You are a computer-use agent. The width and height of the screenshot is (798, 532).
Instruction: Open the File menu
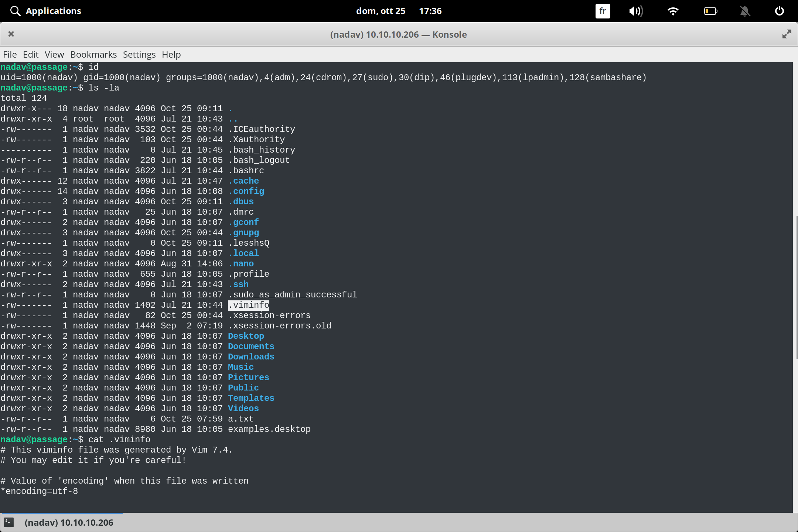10,54
